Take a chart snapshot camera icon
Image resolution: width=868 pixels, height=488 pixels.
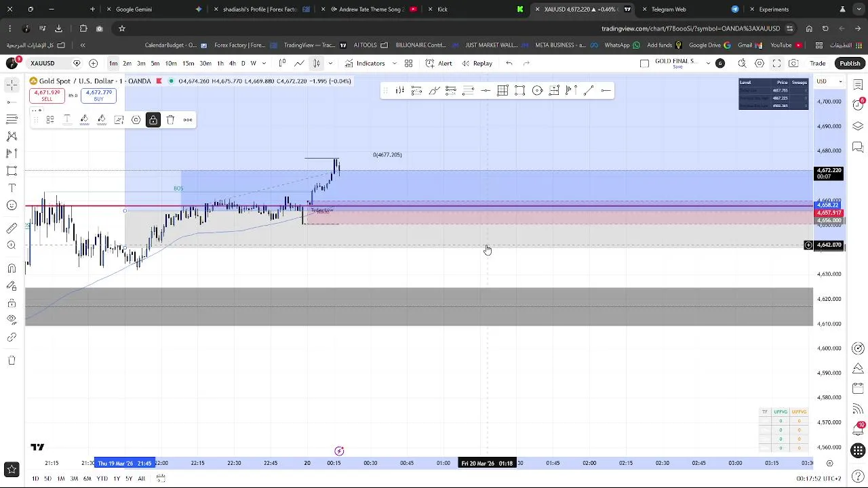[793, 63]
